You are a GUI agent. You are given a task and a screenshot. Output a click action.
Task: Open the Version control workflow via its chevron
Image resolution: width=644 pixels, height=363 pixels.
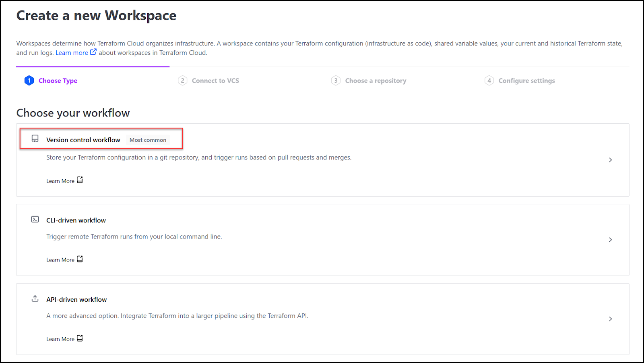[610, 160]
